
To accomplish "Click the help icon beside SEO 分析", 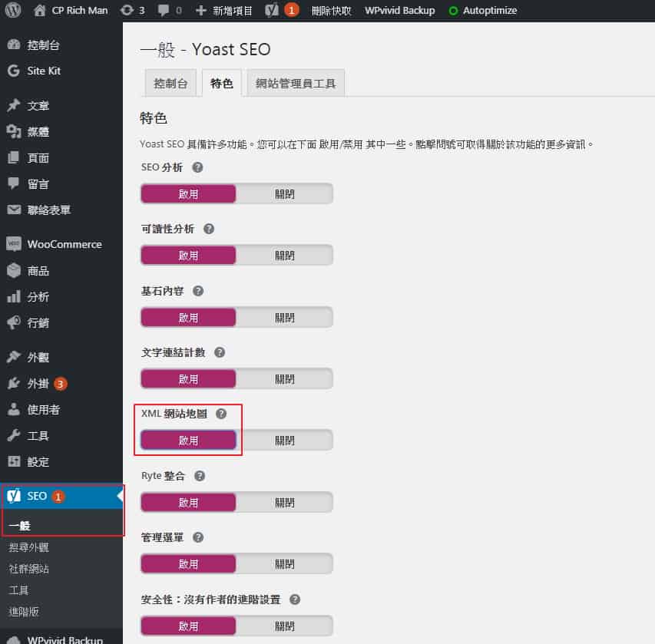I will click(197, 167).
